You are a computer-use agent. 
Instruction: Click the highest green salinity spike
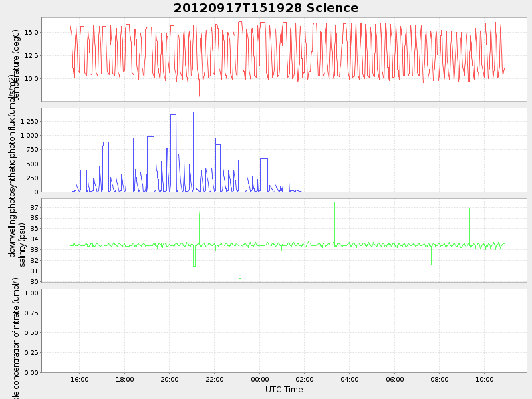point(335,203)
